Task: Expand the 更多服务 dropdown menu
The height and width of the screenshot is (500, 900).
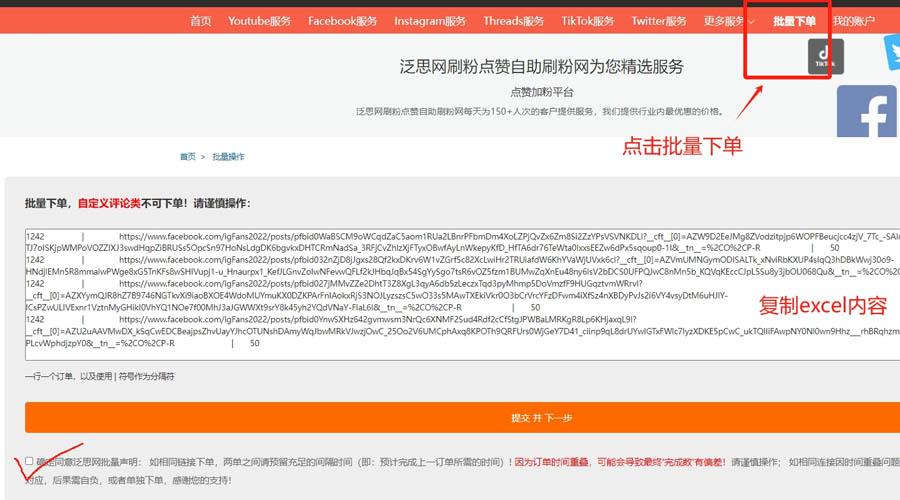Action: point(728,21)
